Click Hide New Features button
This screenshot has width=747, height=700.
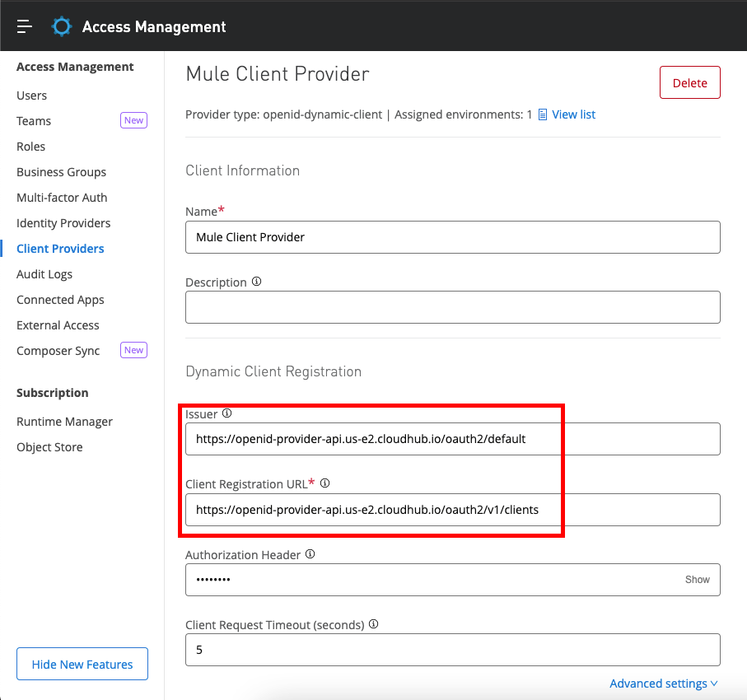tap(82, 664)
